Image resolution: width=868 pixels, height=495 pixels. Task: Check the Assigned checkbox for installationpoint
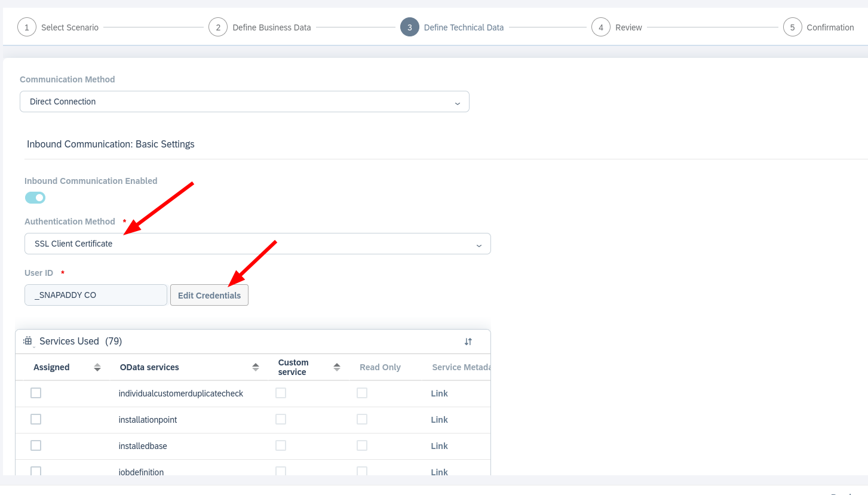(x=35, y=419)
